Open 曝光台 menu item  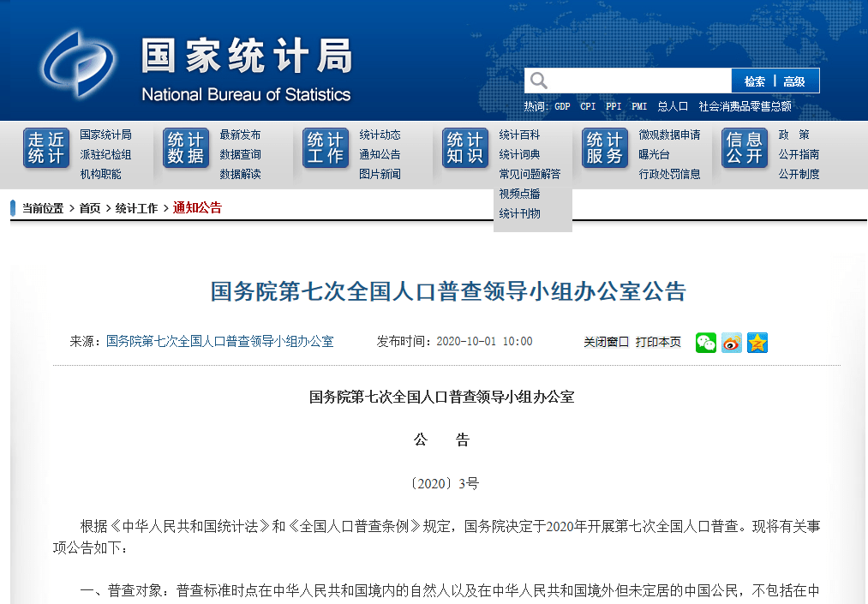[654, 154]
